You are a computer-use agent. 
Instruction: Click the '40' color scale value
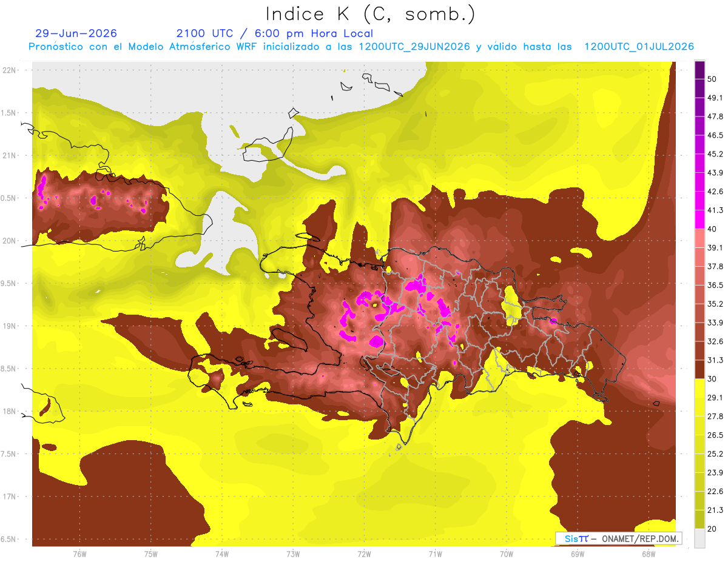pos(712,229)
